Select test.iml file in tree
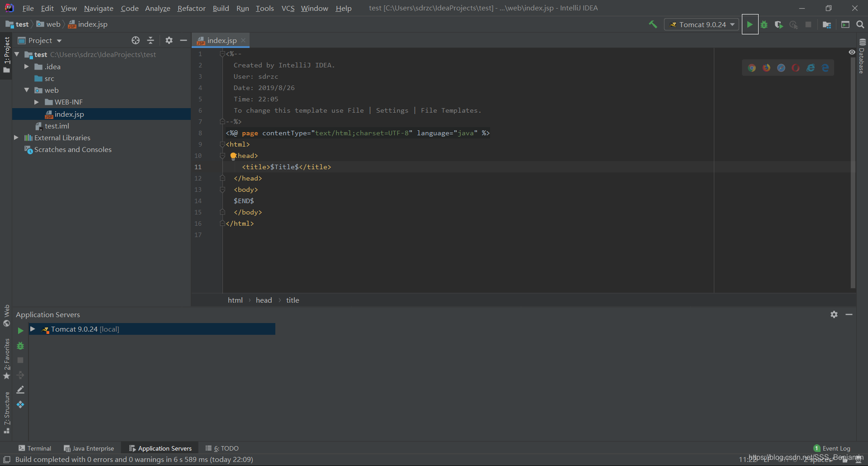The width and height of the screenshot is (868, 466). click(52, 126)
